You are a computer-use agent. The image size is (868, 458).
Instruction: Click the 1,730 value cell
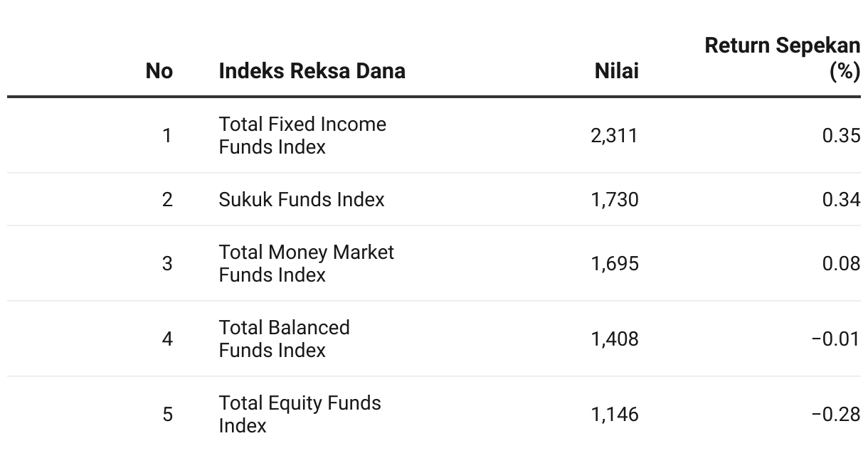tap(615, 199)
